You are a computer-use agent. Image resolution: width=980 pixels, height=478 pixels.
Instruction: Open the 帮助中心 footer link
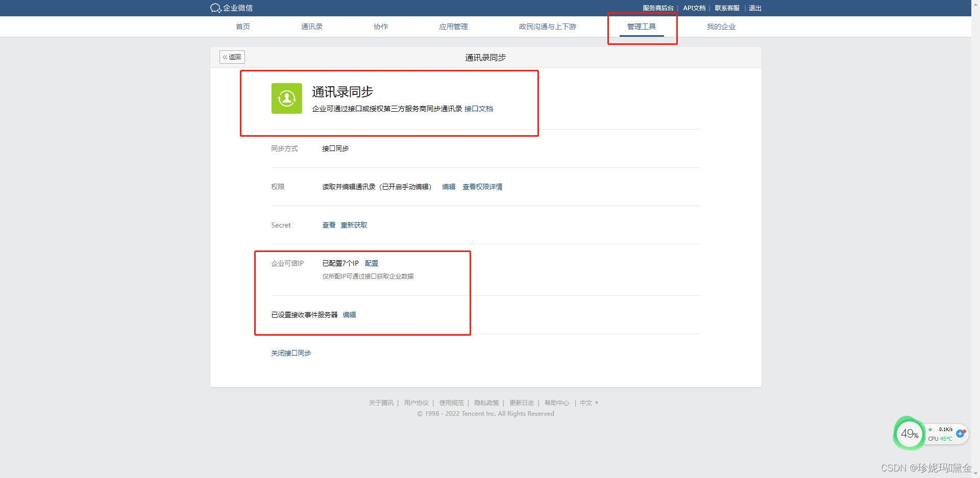tap(557, 403)
